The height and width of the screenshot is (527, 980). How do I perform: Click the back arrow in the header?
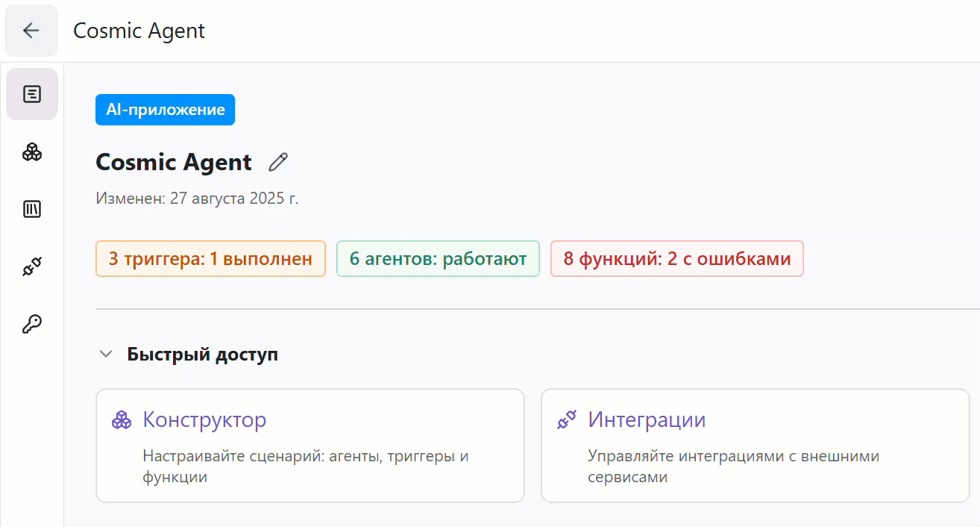pyautogui.click(x=31, y=31)
